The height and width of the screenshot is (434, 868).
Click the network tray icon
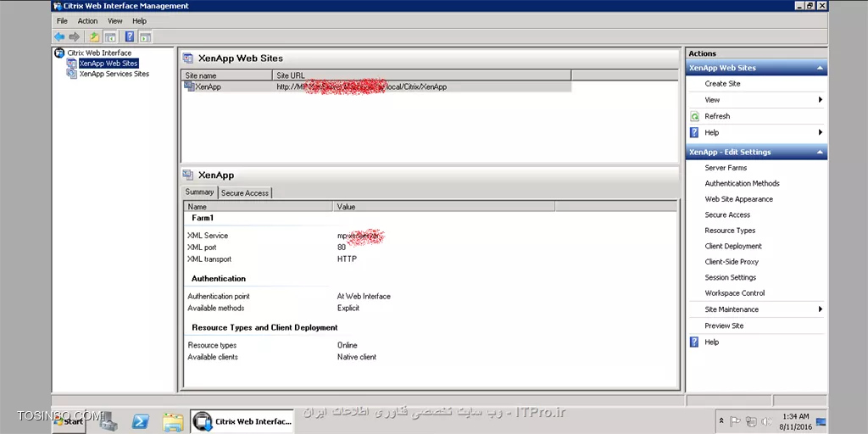click(751, 421)
